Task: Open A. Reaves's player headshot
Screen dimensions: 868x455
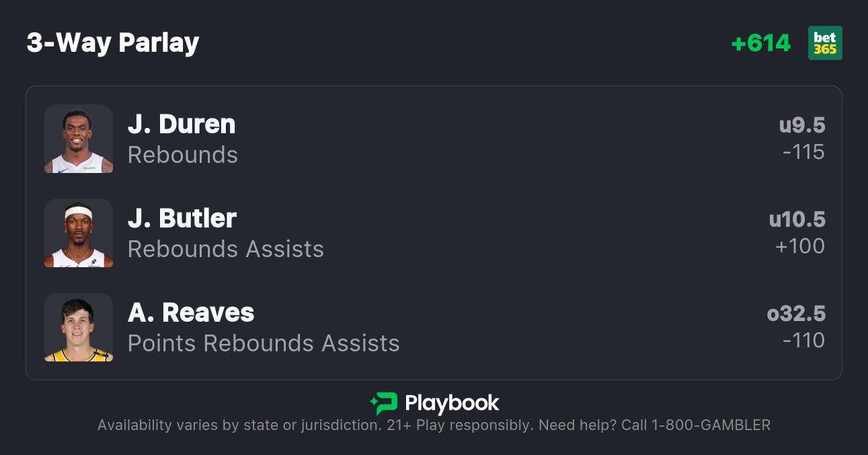Action: [x=79, y=327]
